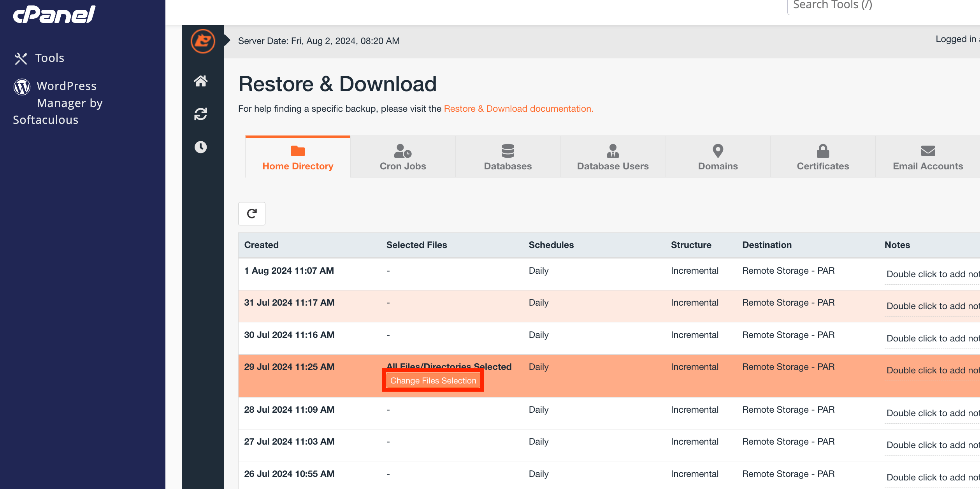Click Notes column header

click(897, 245)
